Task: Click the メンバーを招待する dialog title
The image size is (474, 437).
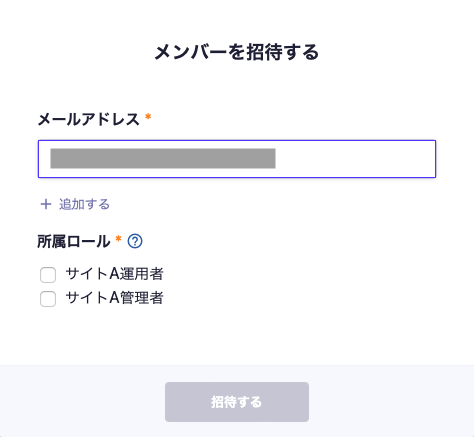Action: coord(237,52)
